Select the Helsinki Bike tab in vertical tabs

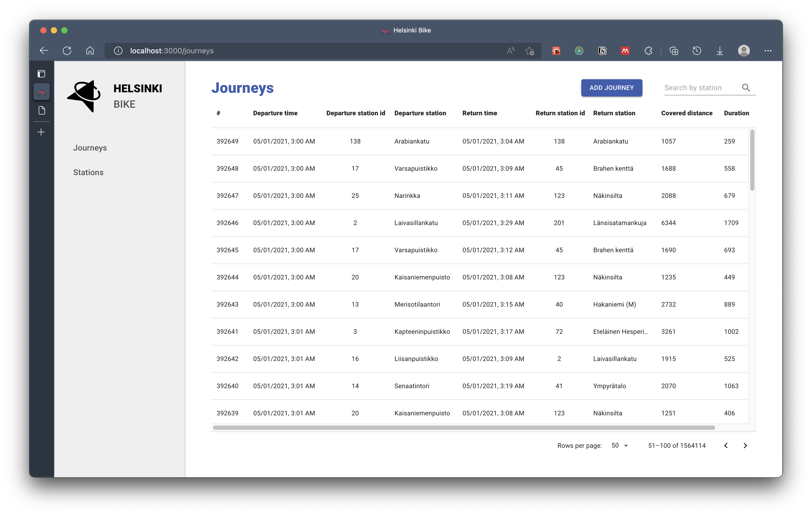point(42,91)
